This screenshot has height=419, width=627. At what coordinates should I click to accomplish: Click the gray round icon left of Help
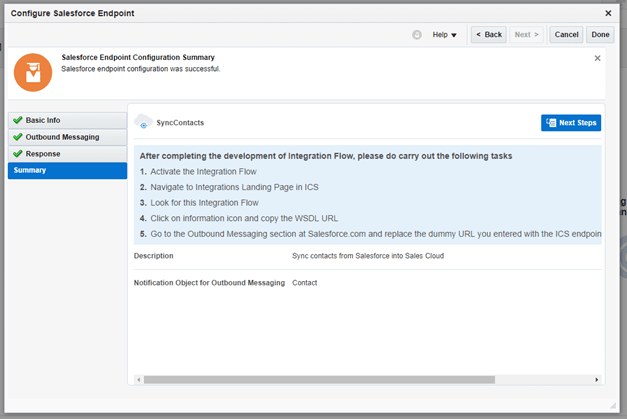(417, 34)
